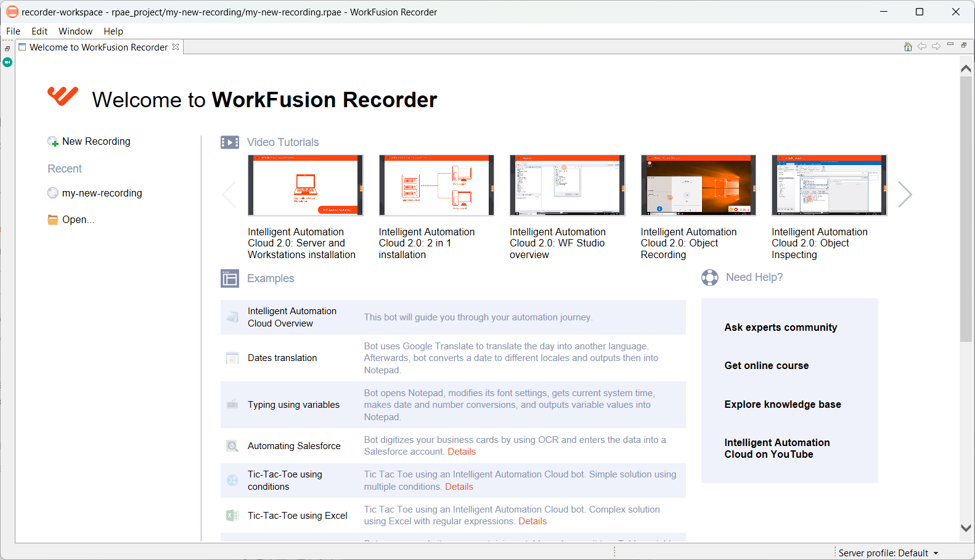Open the Tic-Tac-Toe using Excel example
Image resolution: width=975 pixels, height=560 pixels.
coord(298,516)
